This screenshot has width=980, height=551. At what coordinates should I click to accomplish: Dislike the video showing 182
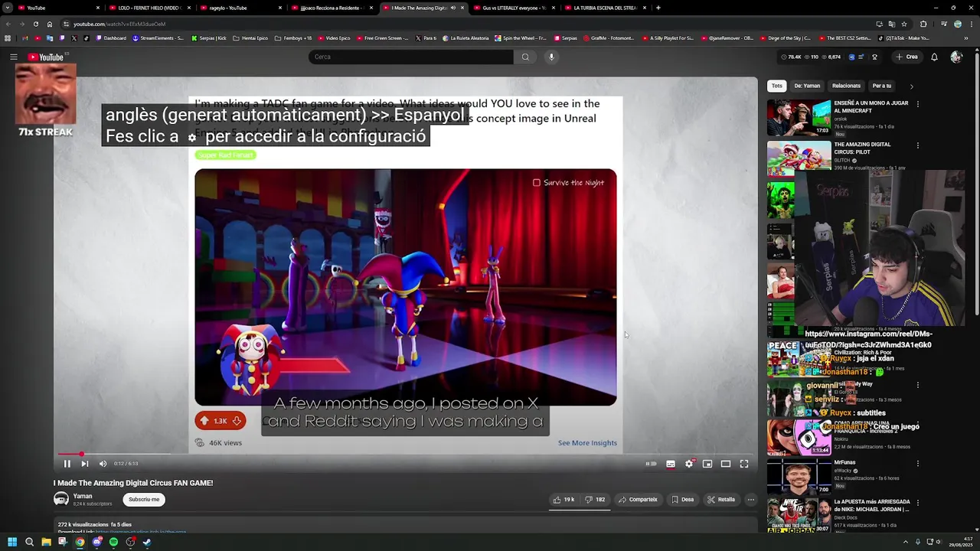[595, 500]
